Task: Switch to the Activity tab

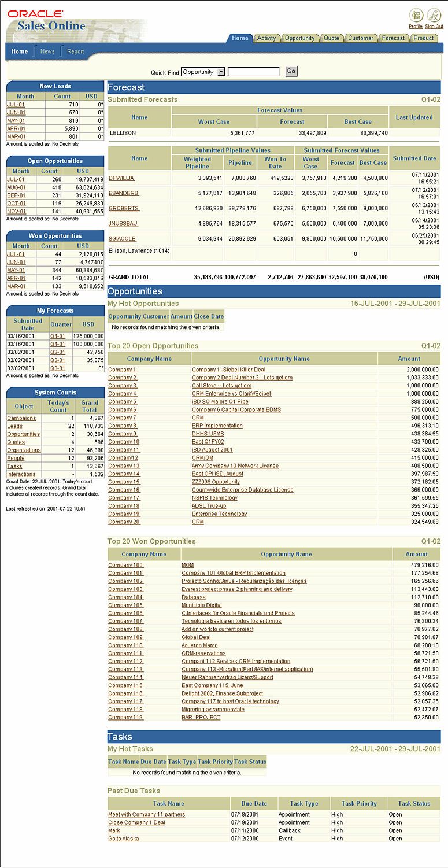Action: [x=266, y=38]
